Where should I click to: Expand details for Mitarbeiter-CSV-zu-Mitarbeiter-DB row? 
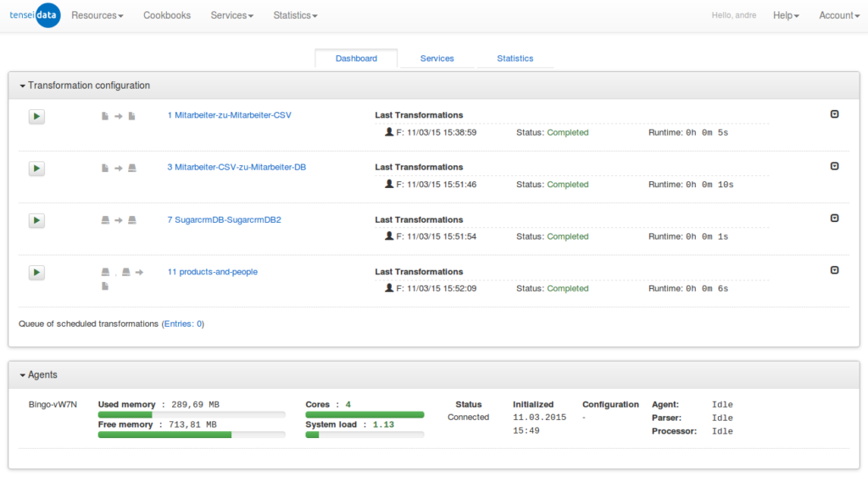coord(835,166)
